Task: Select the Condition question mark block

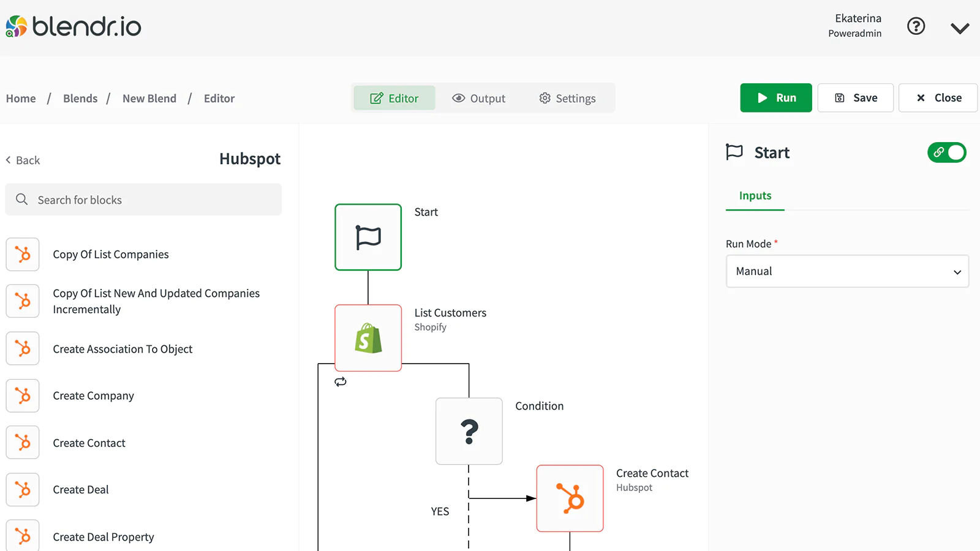Action: click(469, 431)
